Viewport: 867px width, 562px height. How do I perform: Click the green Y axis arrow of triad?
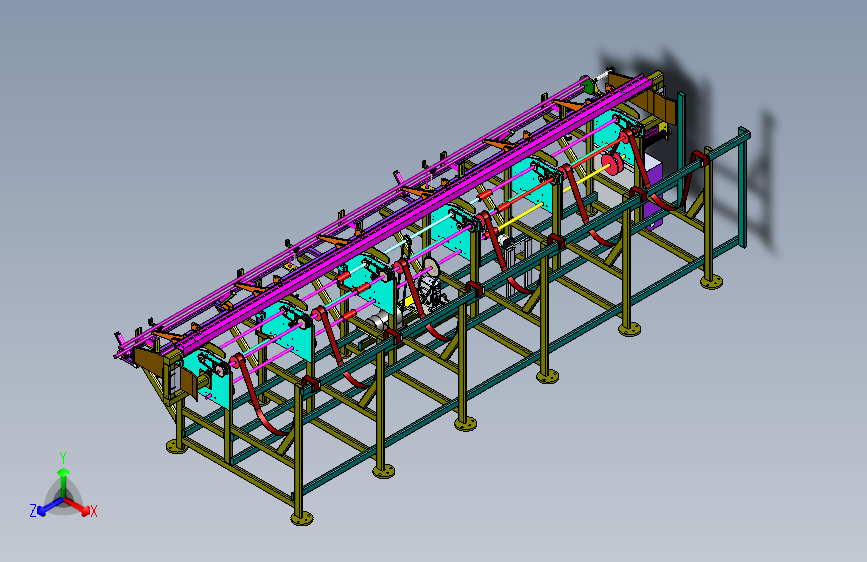pyautogui.click(x=64, y=481)
